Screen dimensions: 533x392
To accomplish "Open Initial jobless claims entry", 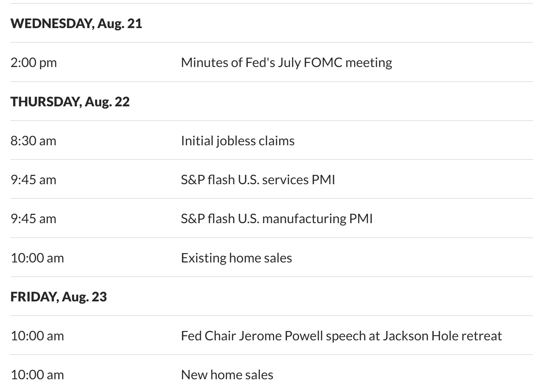I will click(x=238, y=141).
